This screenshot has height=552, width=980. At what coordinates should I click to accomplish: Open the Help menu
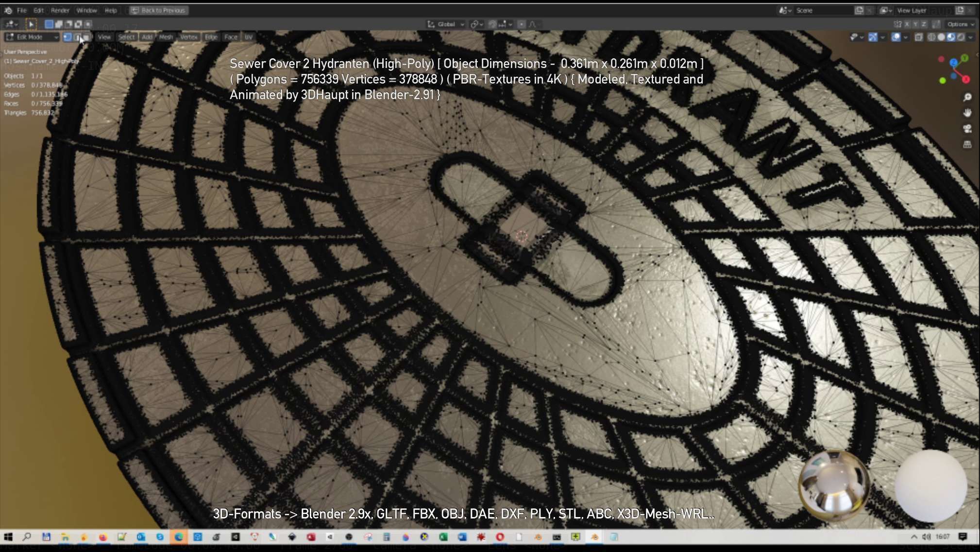(x=111, y=10)
